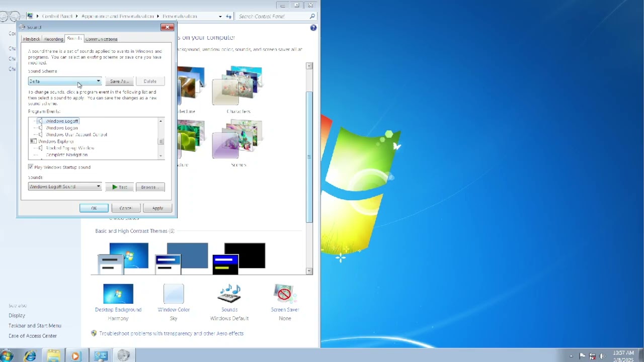The width and height of the screenshot is (644, 362).
Task: Open Internet Explorer from the taskbar
Action: [30, 355]
